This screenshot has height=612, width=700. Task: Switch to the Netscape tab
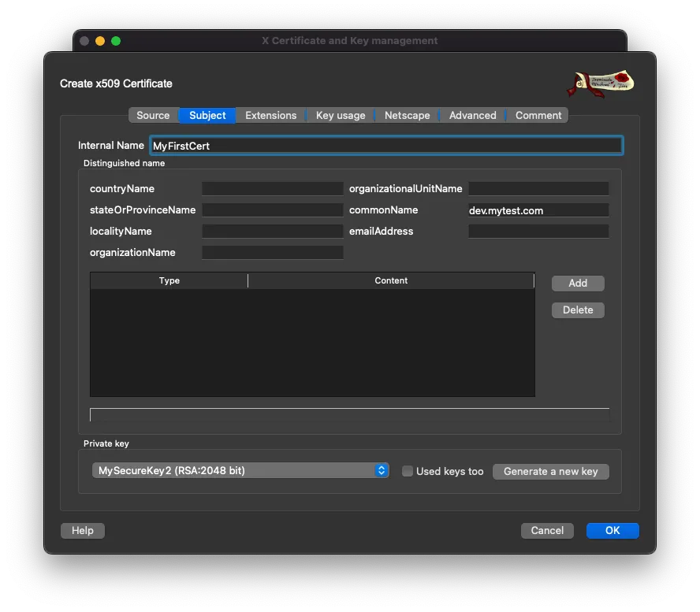(x=406, y=115)
